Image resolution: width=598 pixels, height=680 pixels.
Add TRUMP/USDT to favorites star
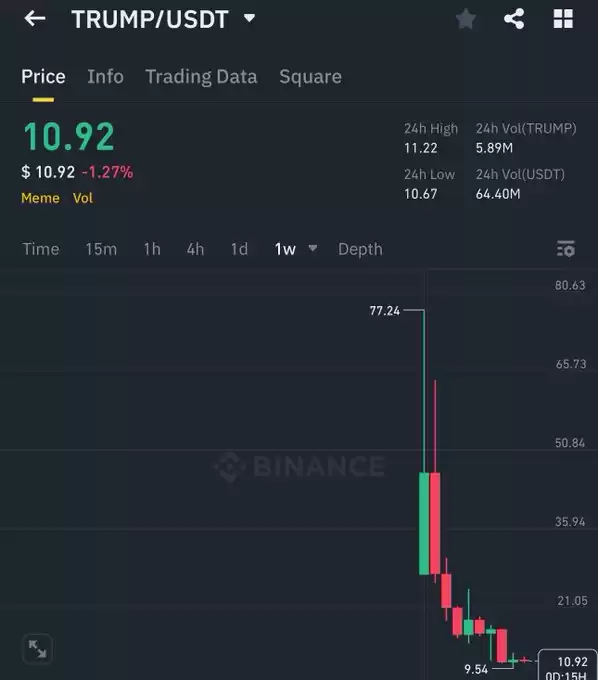[x=466, y=19]
